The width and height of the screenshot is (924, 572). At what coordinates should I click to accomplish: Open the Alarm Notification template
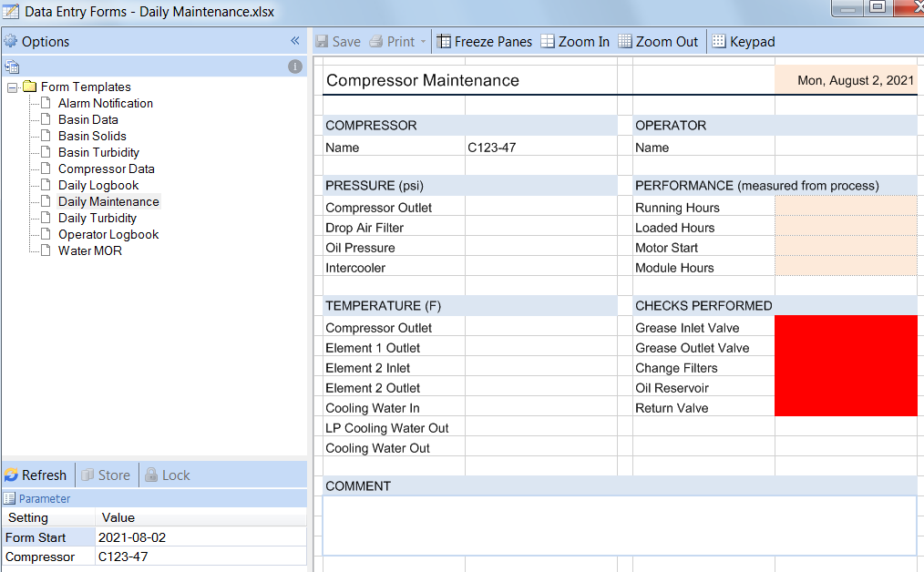pos(106,103)
